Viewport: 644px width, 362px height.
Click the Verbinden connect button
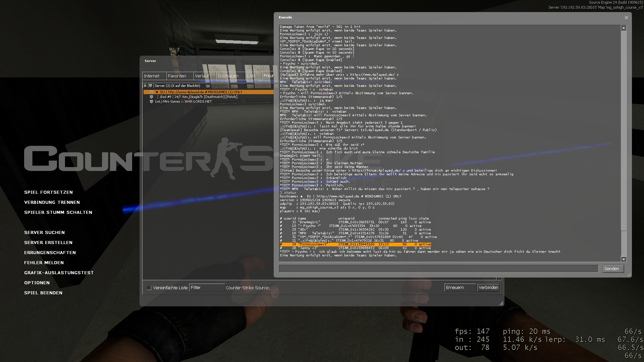(488, 288)
